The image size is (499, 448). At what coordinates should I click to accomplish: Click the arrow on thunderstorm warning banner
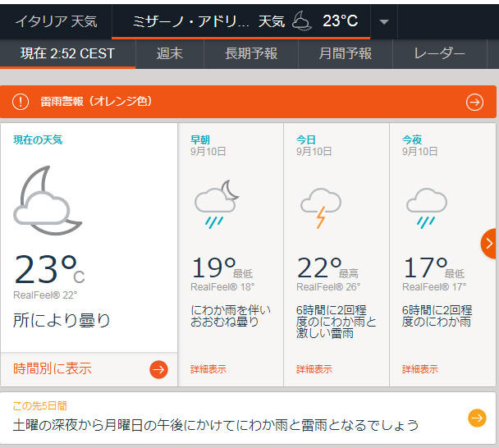pyautogui.click(x=474, y=102)
